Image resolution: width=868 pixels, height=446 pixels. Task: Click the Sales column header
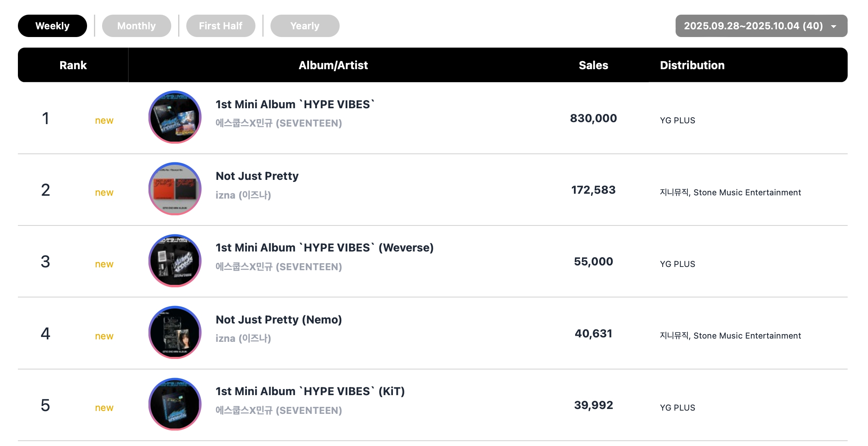tap(593, 65)
